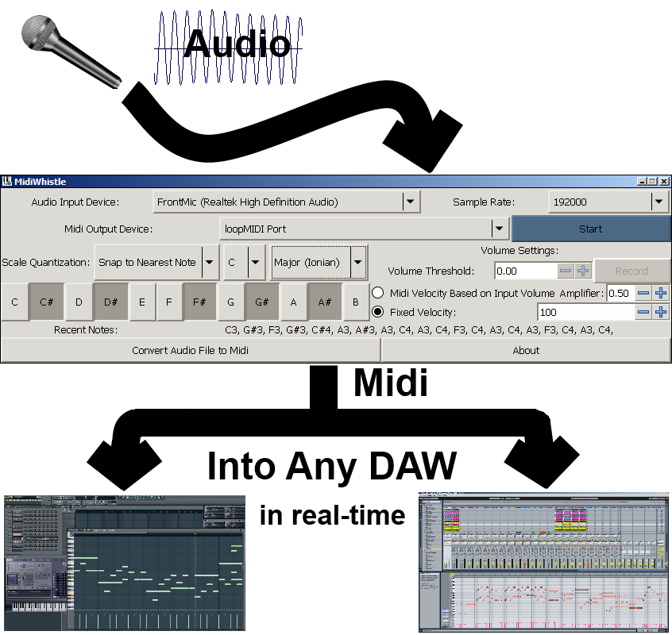Increase Amplifier value with plus icon
Screen dimensions: 672x635
click(x=661, y=293)
